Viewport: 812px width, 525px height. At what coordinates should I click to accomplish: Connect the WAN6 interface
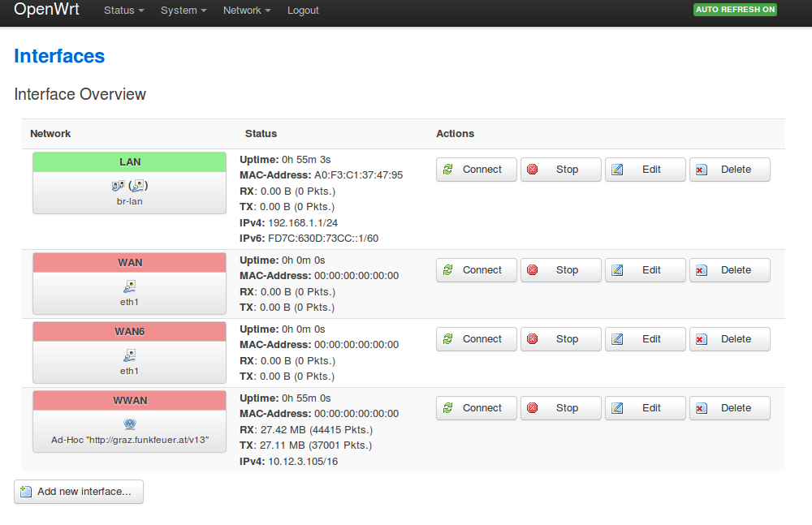[476, 339]
